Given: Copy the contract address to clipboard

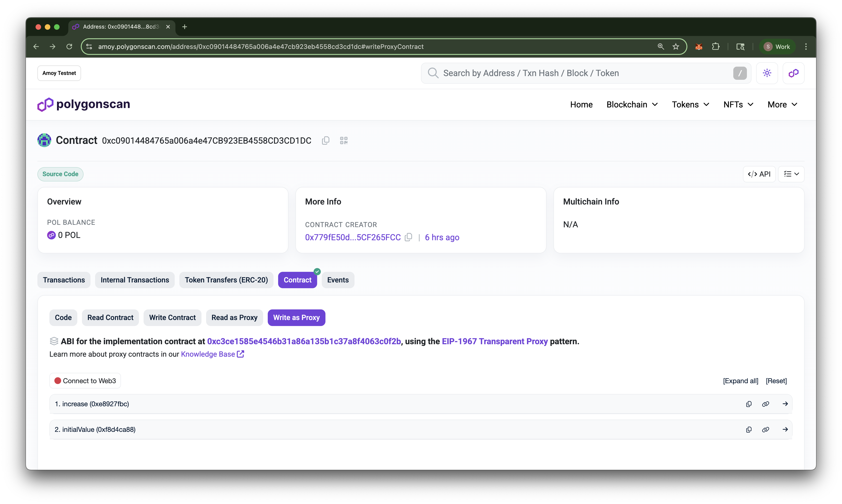Looking at the screenshot, I should point(325,141).
